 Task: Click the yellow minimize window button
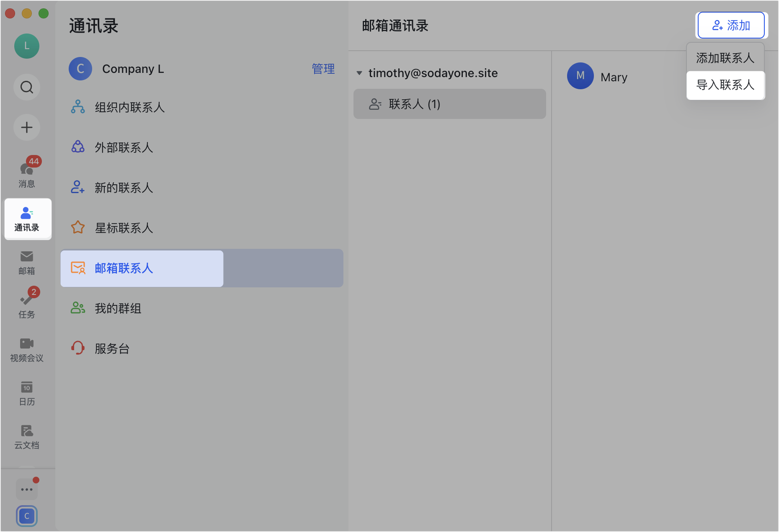27,14
